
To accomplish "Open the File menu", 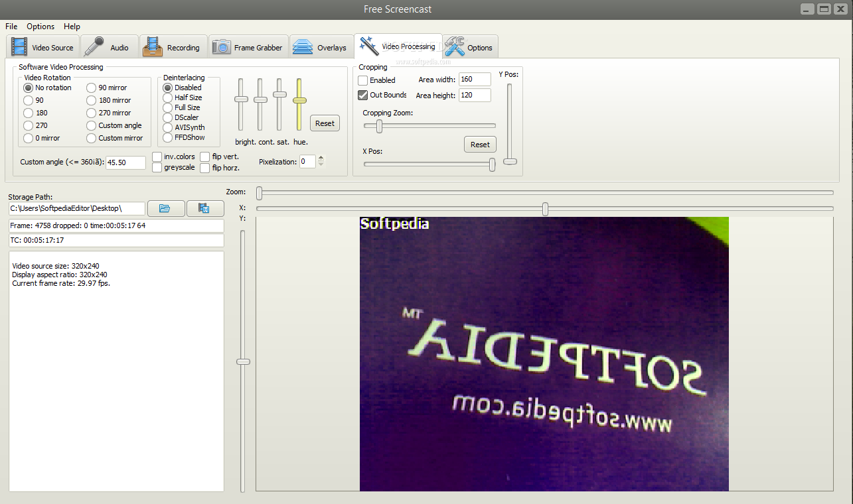I will tap(11, 27).
